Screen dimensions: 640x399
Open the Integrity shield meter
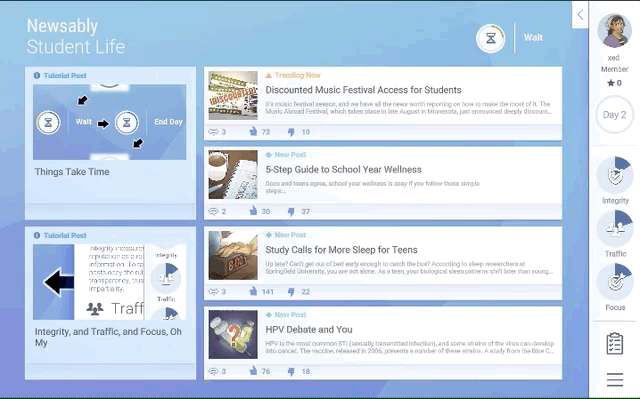pyautogui.click(x=615, y=175)
